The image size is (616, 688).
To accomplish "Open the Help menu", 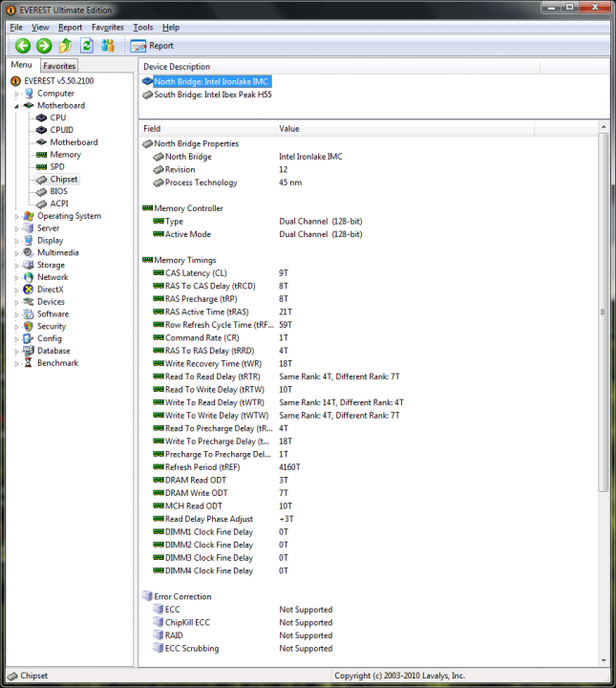I will tap(171, 27).
